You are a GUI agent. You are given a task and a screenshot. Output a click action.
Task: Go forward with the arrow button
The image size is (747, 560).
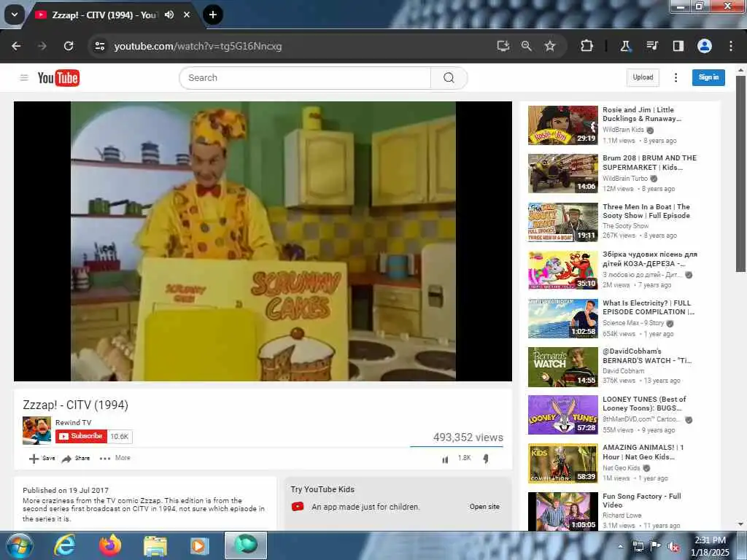pyautogui.click(x=42, y=46)
